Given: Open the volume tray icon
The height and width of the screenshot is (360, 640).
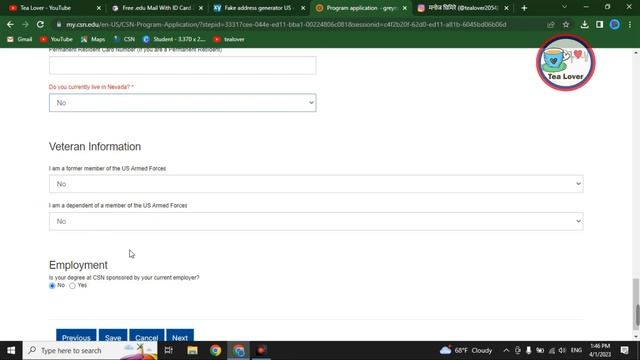Looking at the screenshot, I should [x=562, y=350].
